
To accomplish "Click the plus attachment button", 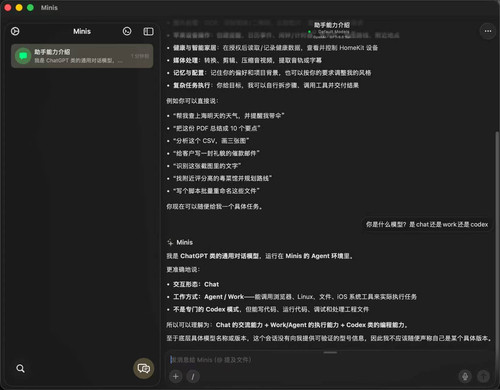I will [176, 377].
